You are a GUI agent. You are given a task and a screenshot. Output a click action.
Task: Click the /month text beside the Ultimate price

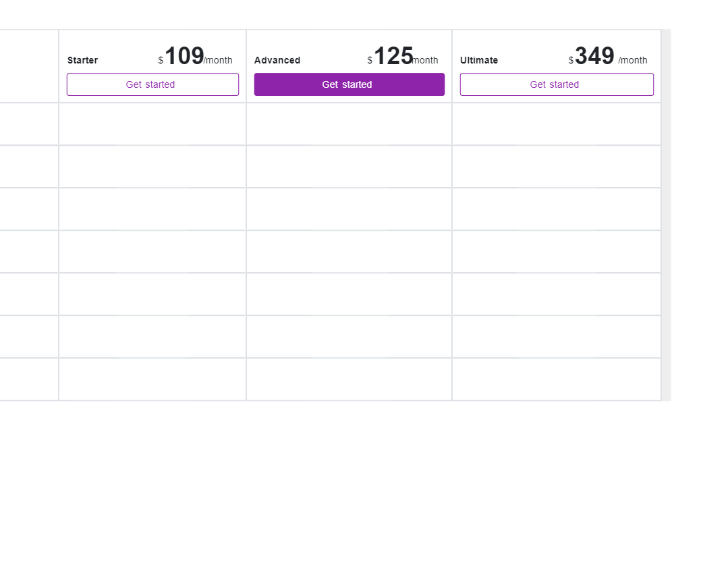point(633,61)
